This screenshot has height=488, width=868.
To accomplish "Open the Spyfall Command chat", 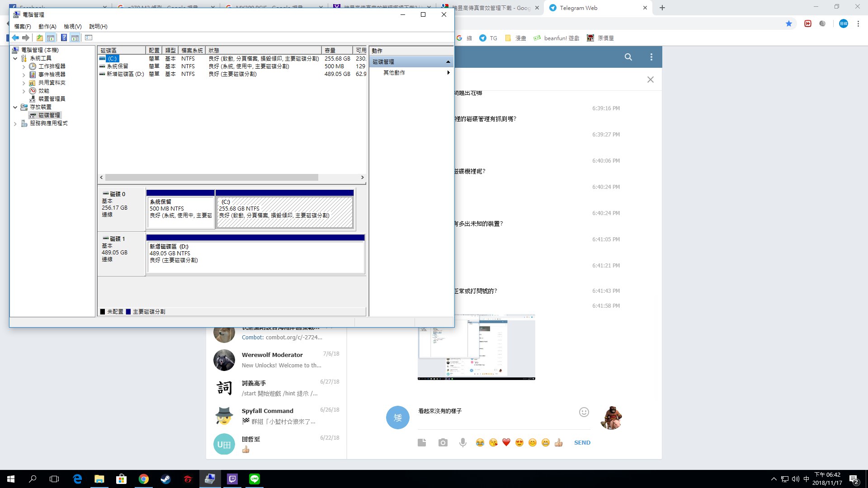I will click(x=277, y=416).
